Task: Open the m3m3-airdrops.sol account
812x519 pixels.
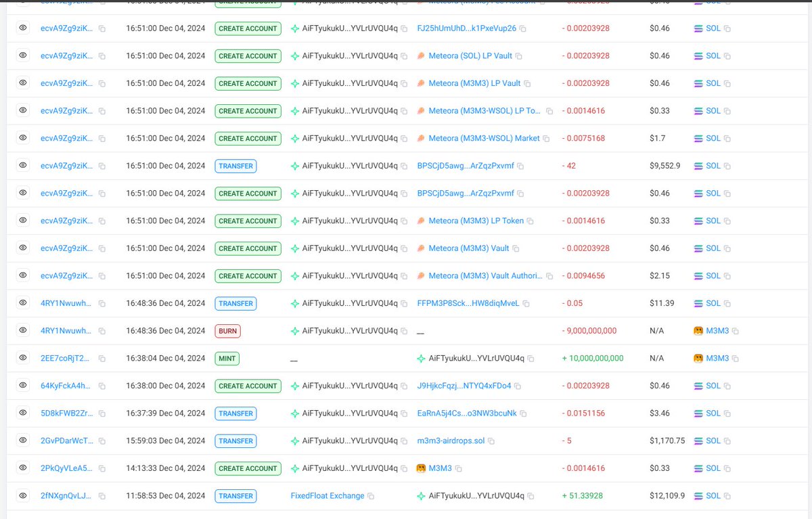Action: pos(451,441)
